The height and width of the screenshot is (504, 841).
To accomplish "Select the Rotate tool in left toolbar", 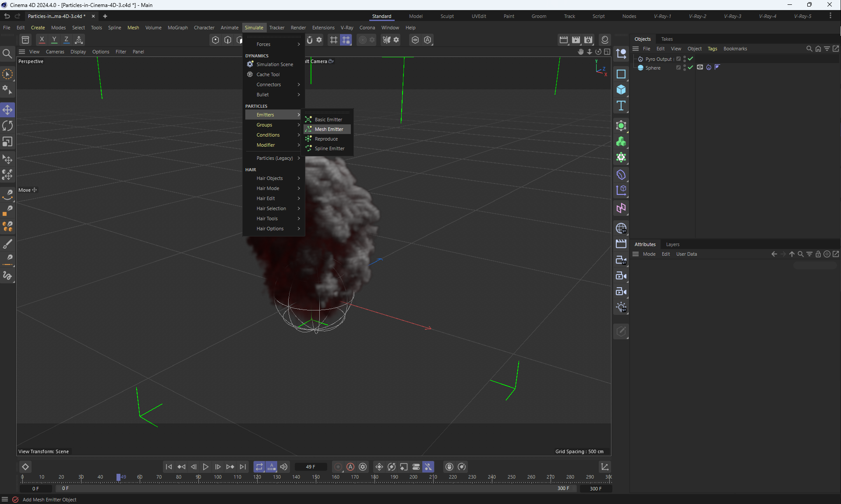I will point(7,126).
